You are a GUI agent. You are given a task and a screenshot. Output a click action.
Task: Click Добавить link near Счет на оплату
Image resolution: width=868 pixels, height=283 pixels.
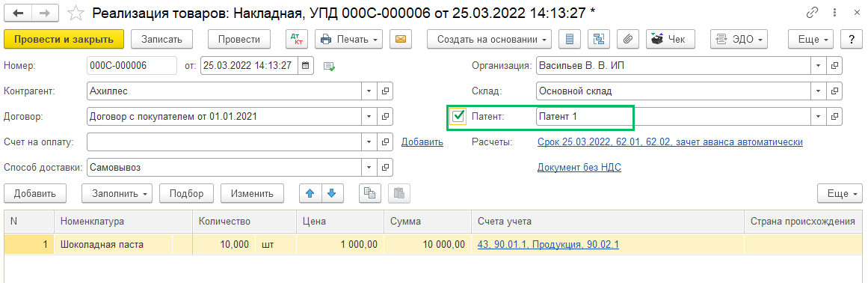[x=422, y=142]
